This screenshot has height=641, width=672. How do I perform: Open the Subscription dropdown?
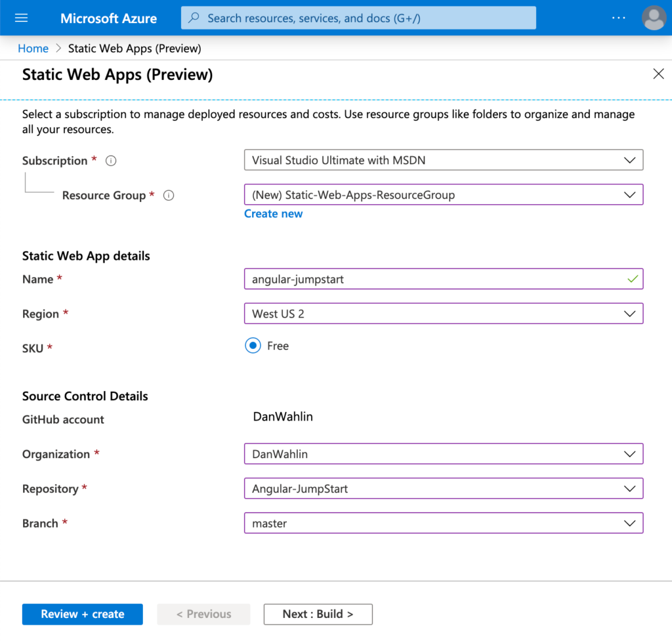pyautogui.click(x=444, y=160)
